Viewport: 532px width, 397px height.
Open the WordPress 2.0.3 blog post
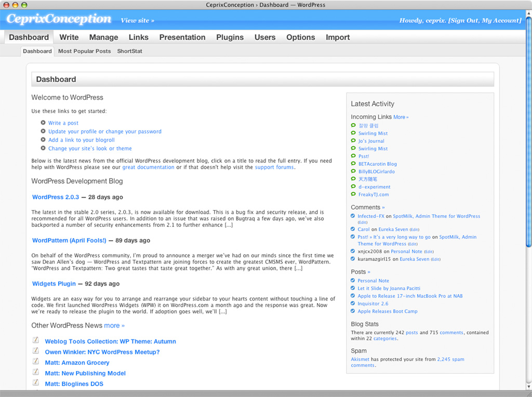click(56, 197)
